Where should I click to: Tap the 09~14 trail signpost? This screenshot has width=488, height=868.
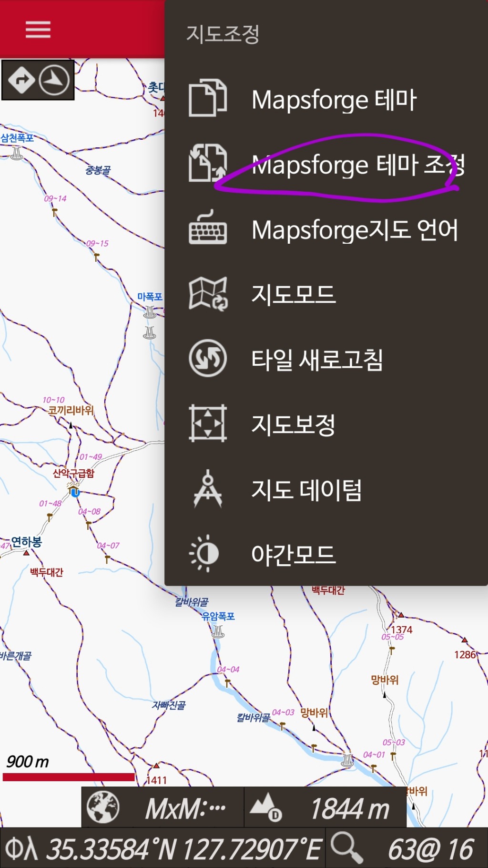54,212
